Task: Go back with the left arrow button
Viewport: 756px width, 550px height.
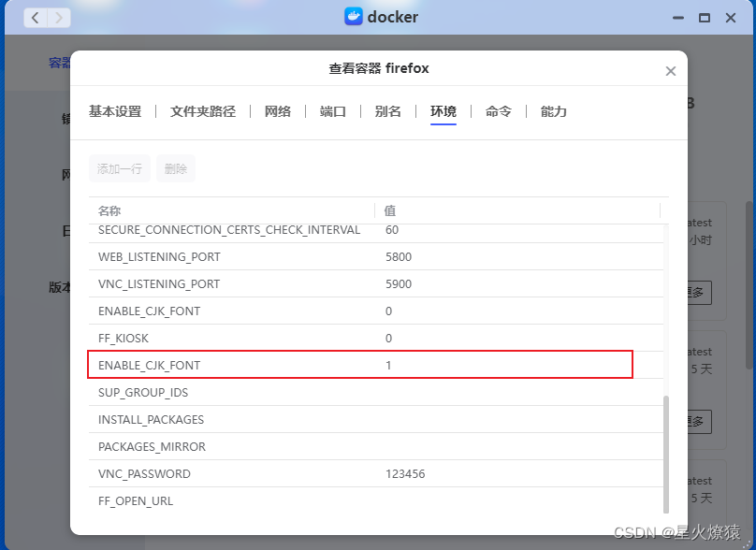Action: [x=36, y=19]
